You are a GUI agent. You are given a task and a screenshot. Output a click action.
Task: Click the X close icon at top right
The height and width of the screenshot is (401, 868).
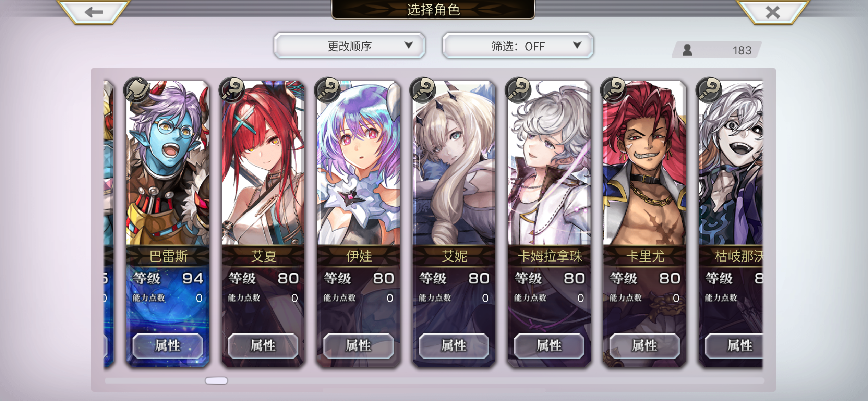[773, 12]
